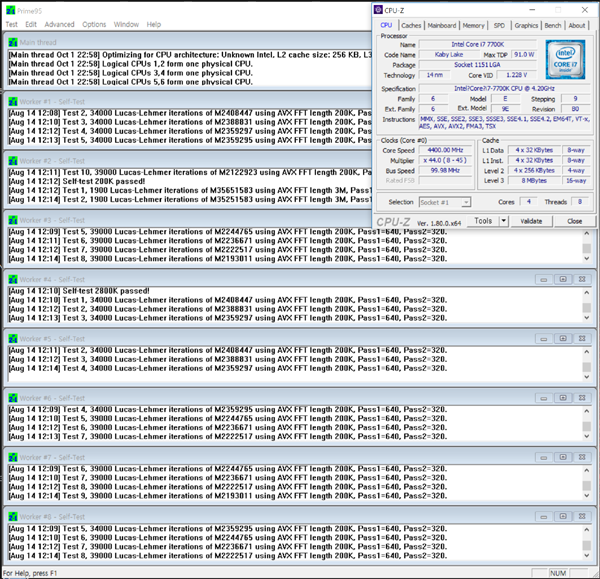Expand the Tools dropdown arrow in CPU-Z
This screenshot has width=600, height=579.
coord(504,221)
